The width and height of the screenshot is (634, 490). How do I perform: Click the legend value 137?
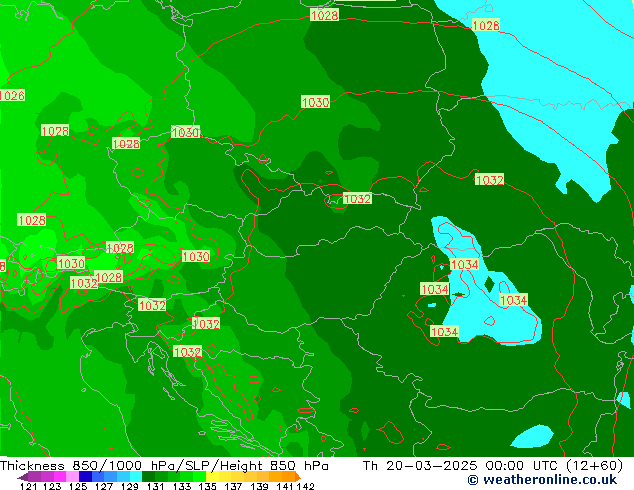[x=233, y=486]
